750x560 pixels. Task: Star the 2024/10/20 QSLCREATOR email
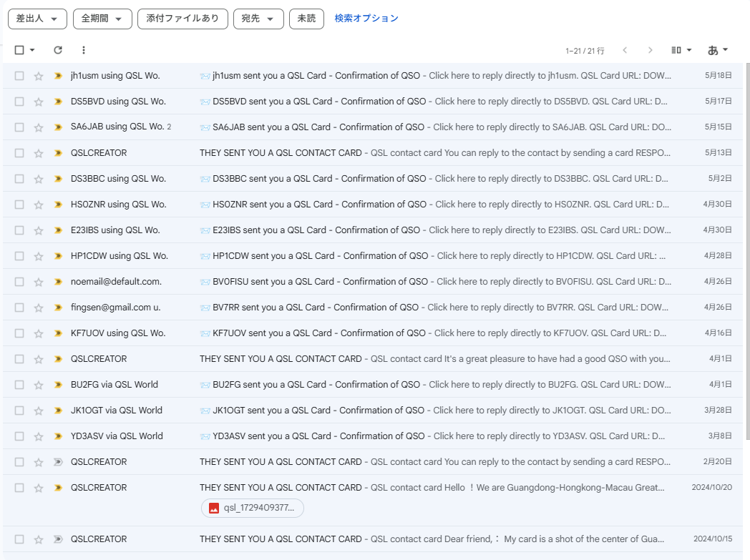[39, 488]
